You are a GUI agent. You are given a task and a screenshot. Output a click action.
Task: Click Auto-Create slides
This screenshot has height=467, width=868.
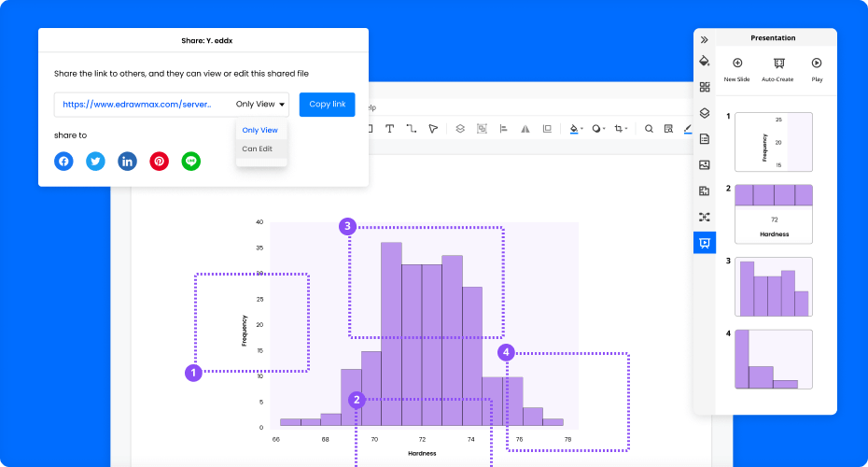pyautogui.click(x=777, y=69)
